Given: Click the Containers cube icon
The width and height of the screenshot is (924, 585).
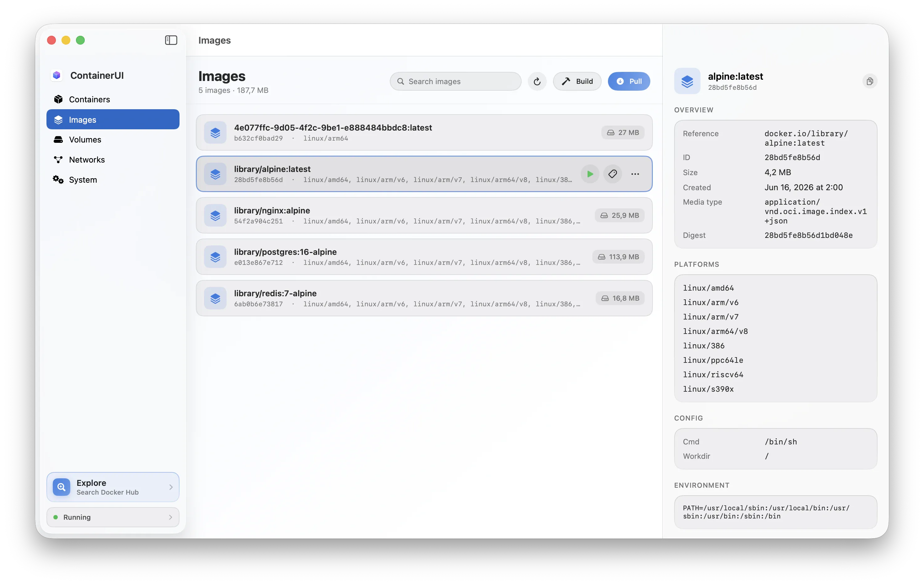Looking at the screenshot, I should click(x=58, y=99).
